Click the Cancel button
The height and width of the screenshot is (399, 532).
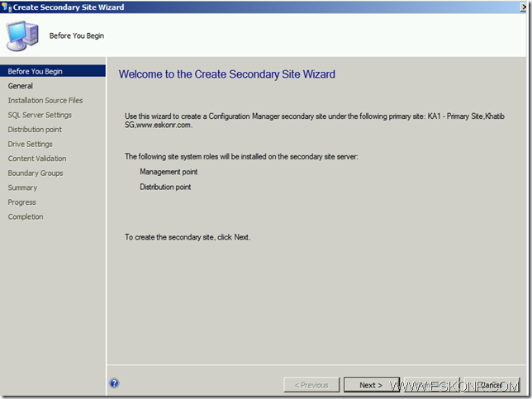click(x=492, y=385)
